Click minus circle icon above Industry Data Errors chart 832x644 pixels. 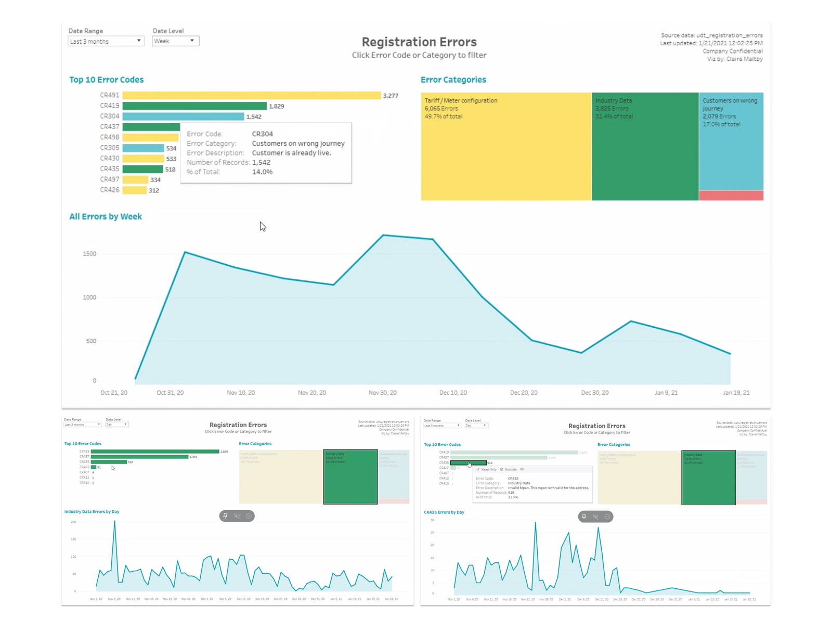[249, 516]
